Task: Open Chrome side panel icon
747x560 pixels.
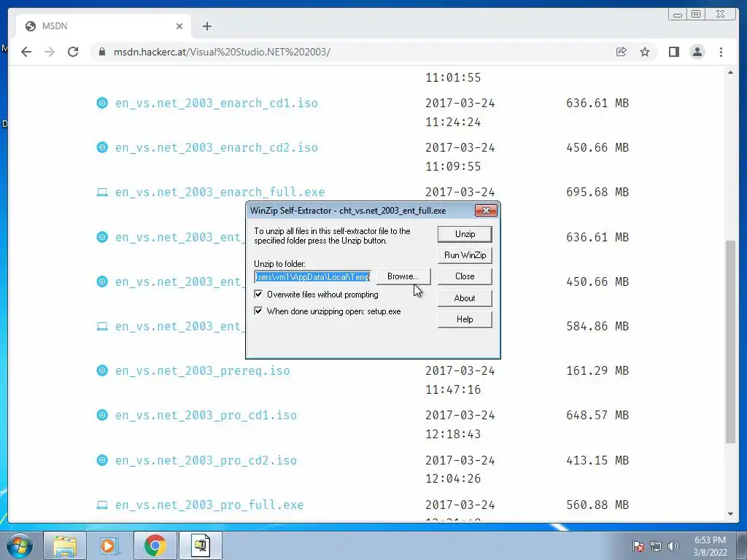Action: pos(673,52)
